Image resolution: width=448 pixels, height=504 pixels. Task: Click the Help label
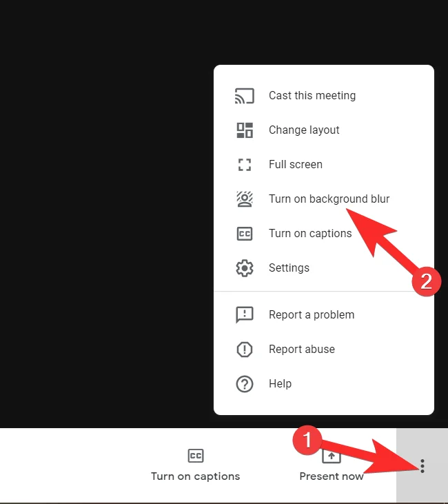pyautogui.click(x=281, y=384)
